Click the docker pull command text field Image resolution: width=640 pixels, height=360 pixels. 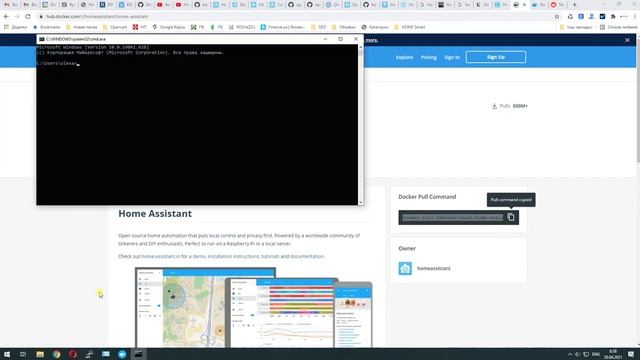(x=452, y=218)
